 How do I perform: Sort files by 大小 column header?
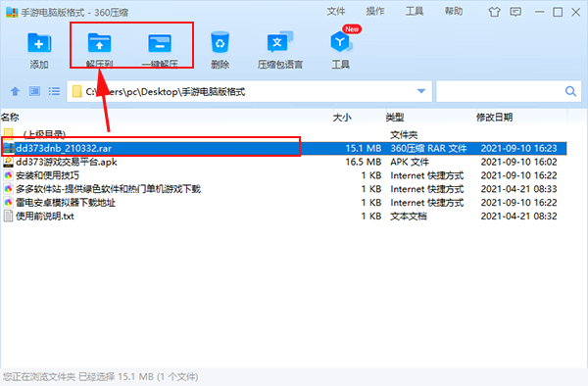coord(342,118)
